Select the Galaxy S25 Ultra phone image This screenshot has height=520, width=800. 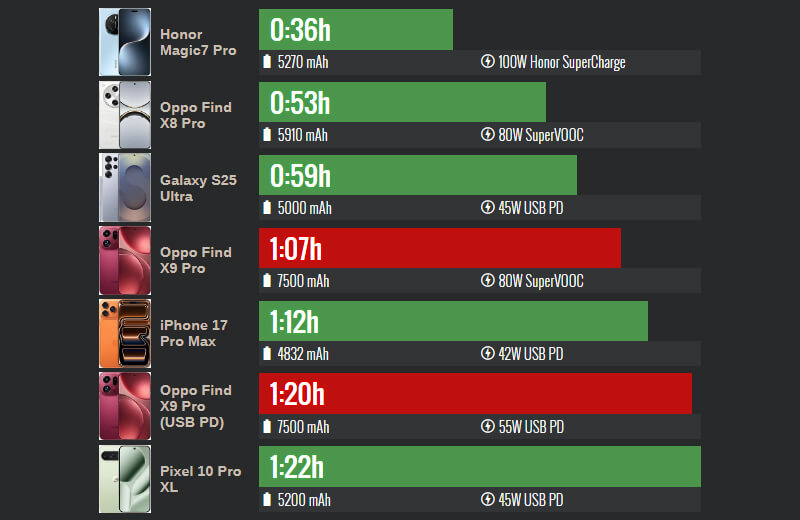[x=125, y=188]
